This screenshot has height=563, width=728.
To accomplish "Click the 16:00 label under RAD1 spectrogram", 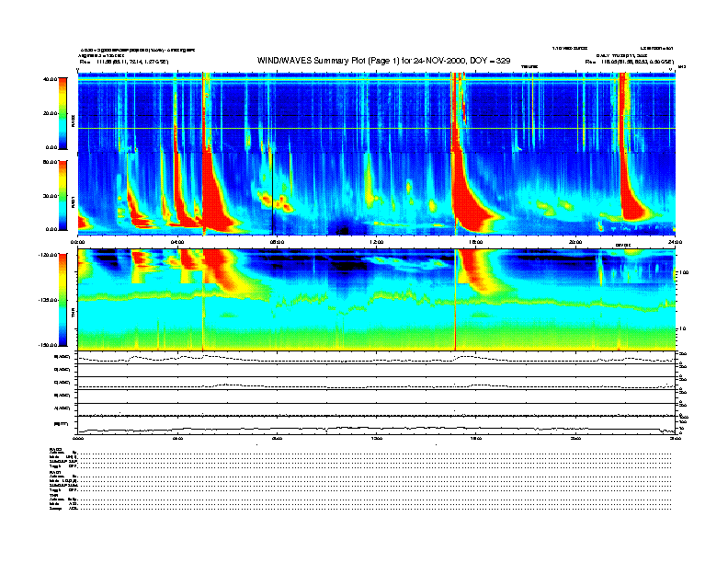I will [476, 242].
